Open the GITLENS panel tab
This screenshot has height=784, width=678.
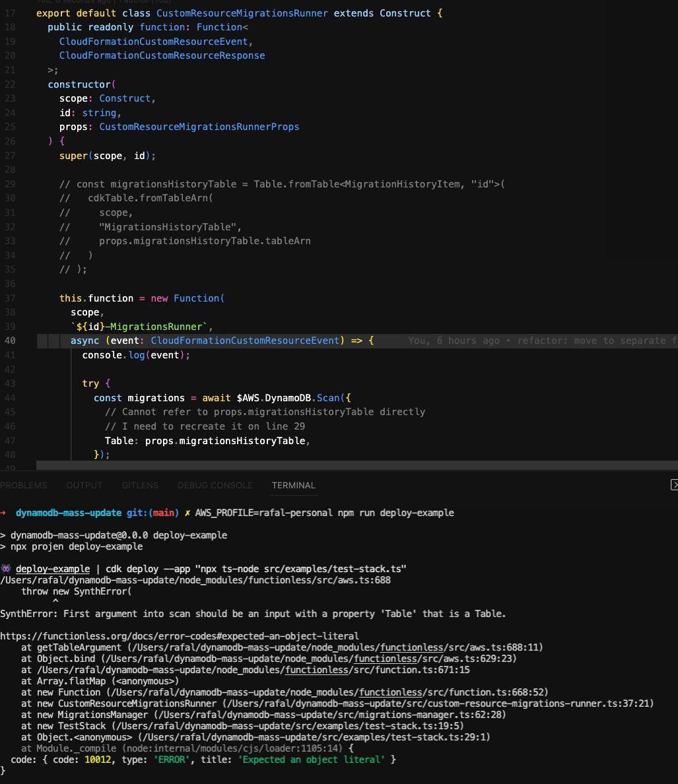140,486
